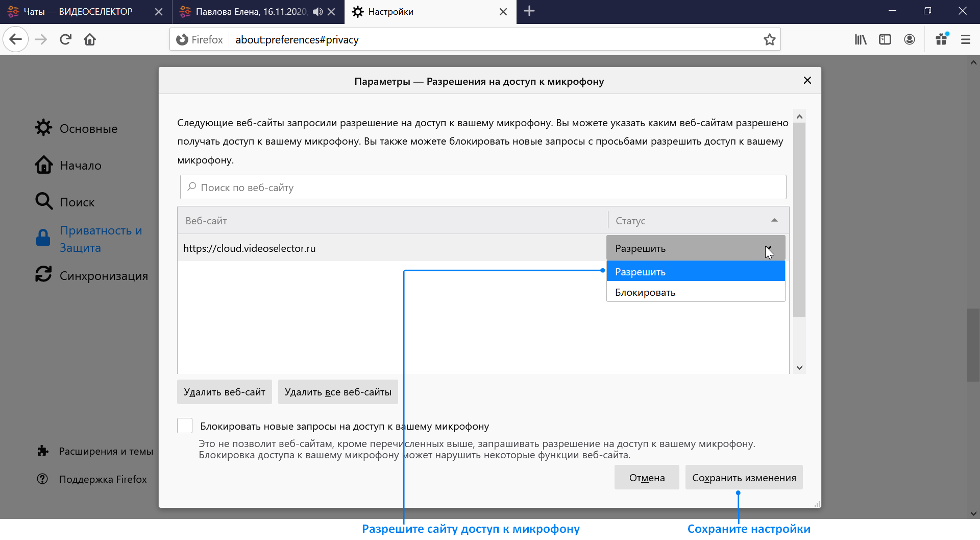Mute the Павлова Елена tab audio

317,12
